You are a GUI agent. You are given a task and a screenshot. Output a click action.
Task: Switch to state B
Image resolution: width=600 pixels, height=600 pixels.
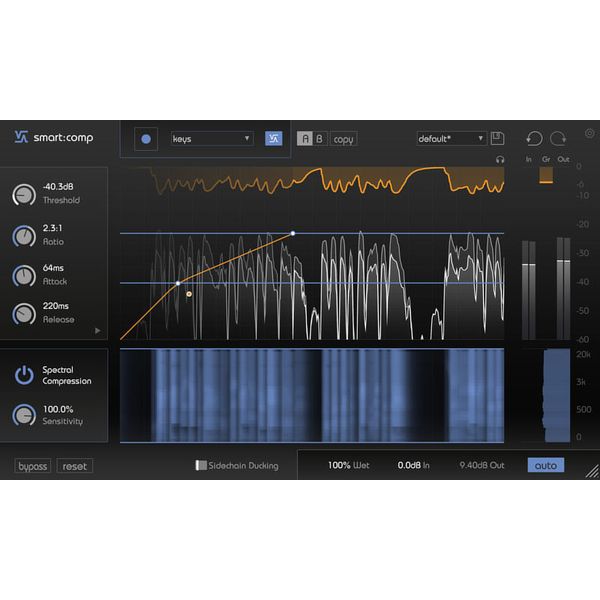[x=320, y=139]
